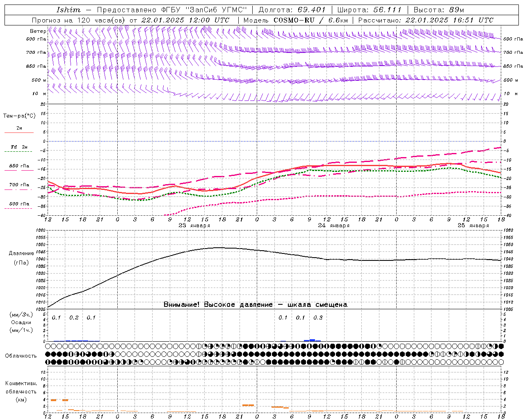This screenshot has width=525, height=420.
Task: Click the start time "22.01.2025 12:00 UTC"
Action: 185,20
